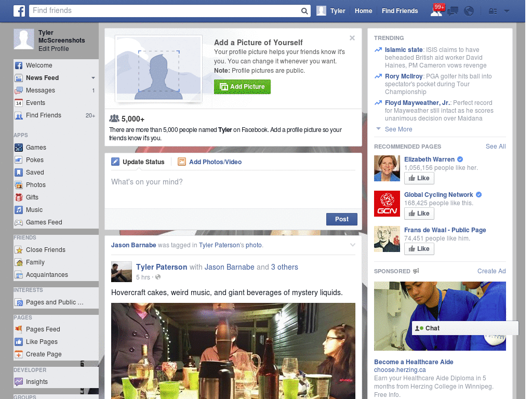This screenshot has width=532, height=399.
Task: Click the green Add Picture button
Action: click(242, 87)
